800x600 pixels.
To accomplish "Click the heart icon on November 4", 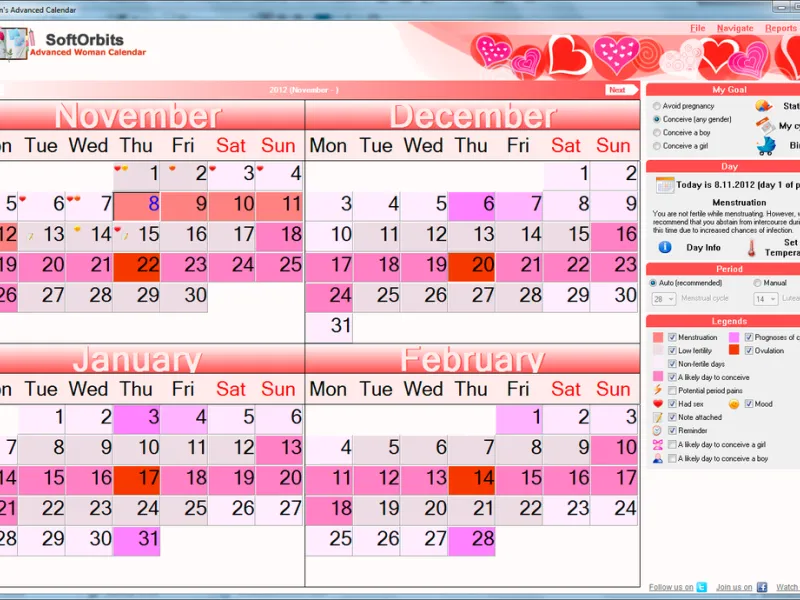I will click(x=260, y=168).
